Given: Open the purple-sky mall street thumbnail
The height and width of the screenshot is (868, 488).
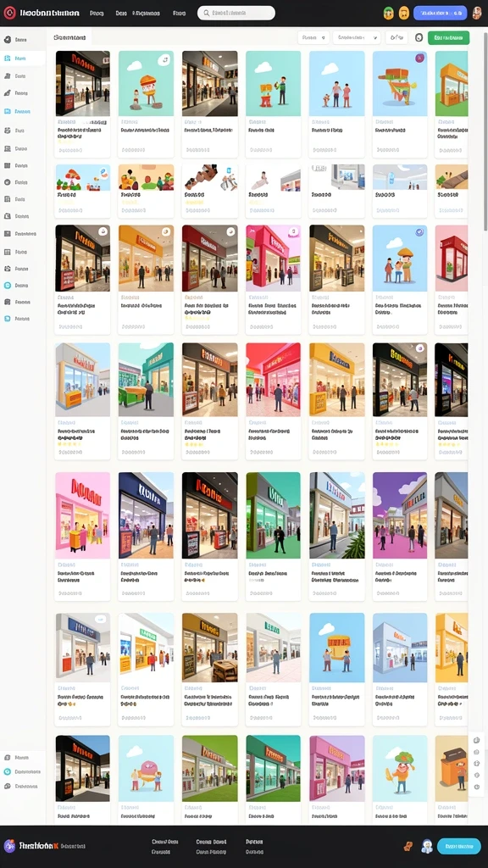Looking at the screenshot, I should (x=400, y=515).
